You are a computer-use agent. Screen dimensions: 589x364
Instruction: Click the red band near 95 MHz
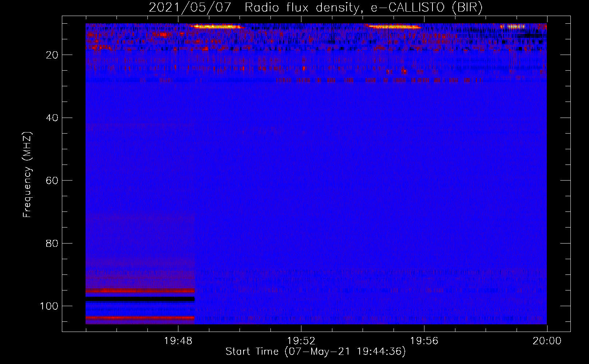(x=140, y=290)
